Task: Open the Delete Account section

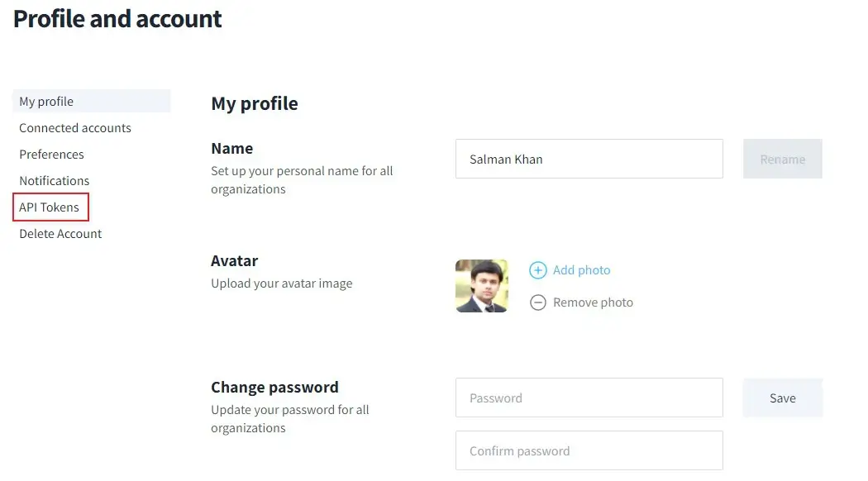Action: click(x=60, y=233)
